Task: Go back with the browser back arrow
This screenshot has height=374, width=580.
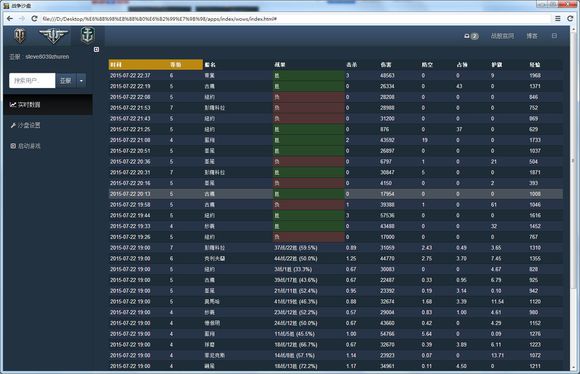Action: [10, 18]
